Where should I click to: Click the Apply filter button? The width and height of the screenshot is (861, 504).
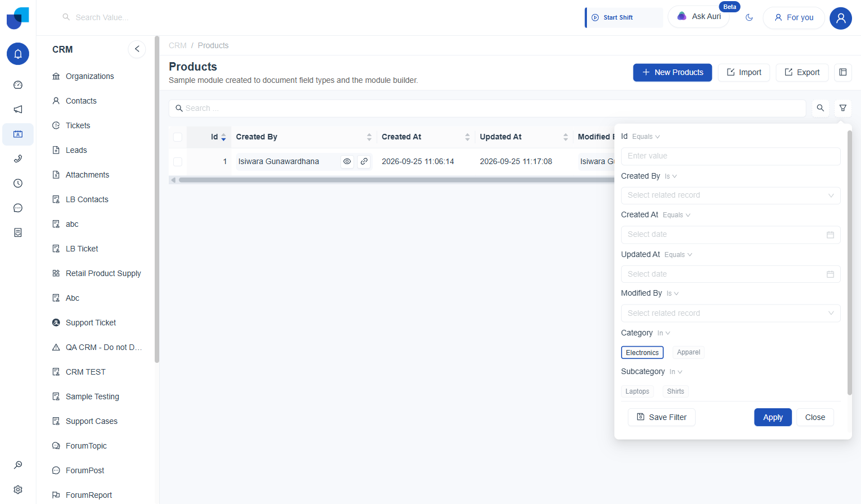coord(773,417)
